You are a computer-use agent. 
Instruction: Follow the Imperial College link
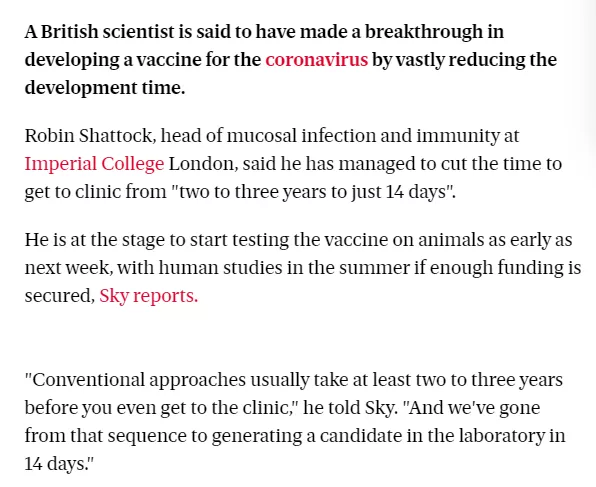pos(94,164)
